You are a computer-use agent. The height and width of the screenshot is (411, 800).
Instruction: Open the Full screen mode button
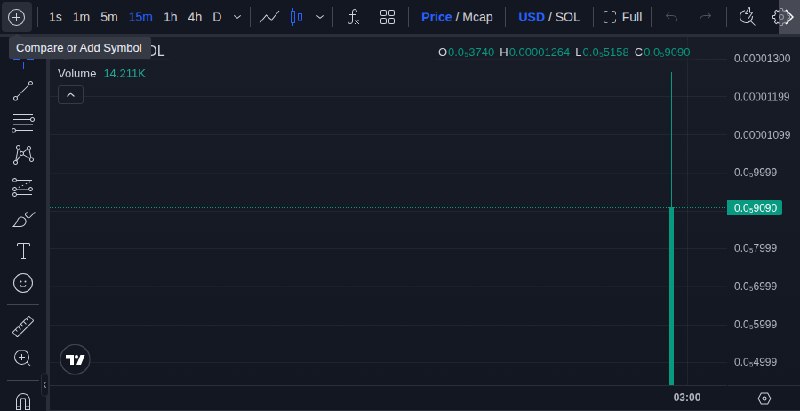623,17
